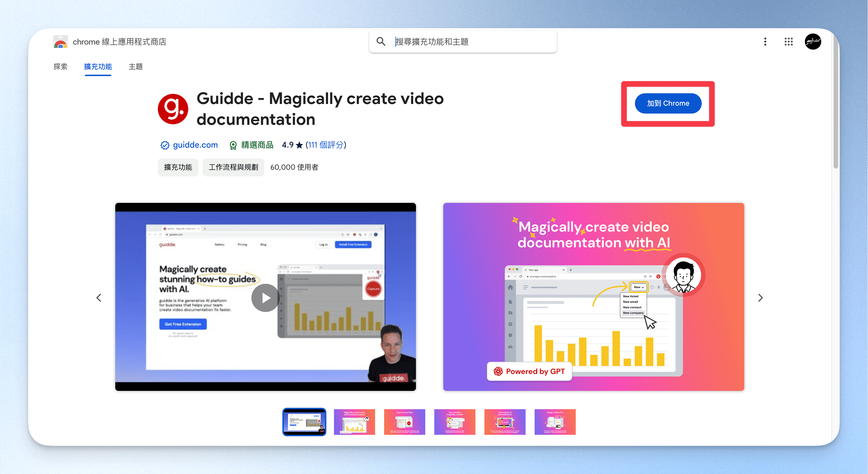Click the featured 精選商品 badge icon

[233, 145]
